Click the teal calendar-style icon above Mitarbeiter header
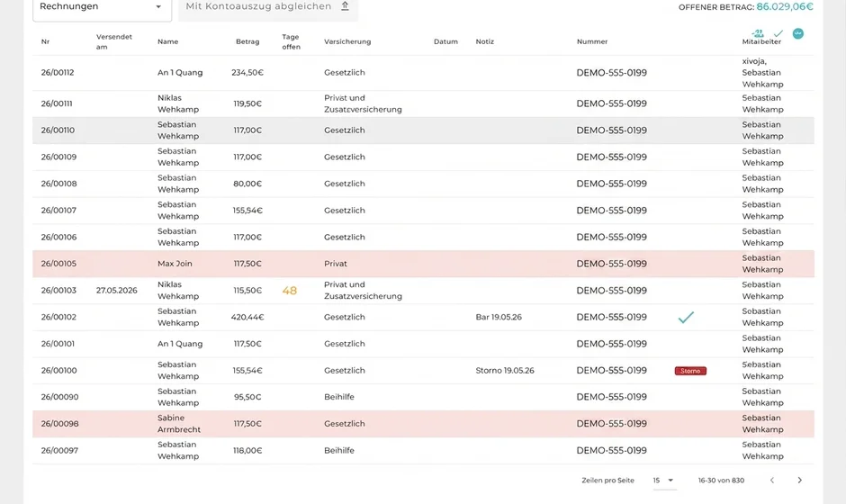 758,33
